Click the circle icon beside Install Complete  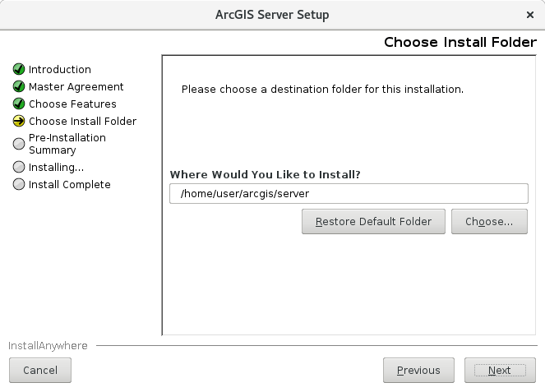(19, 185)
